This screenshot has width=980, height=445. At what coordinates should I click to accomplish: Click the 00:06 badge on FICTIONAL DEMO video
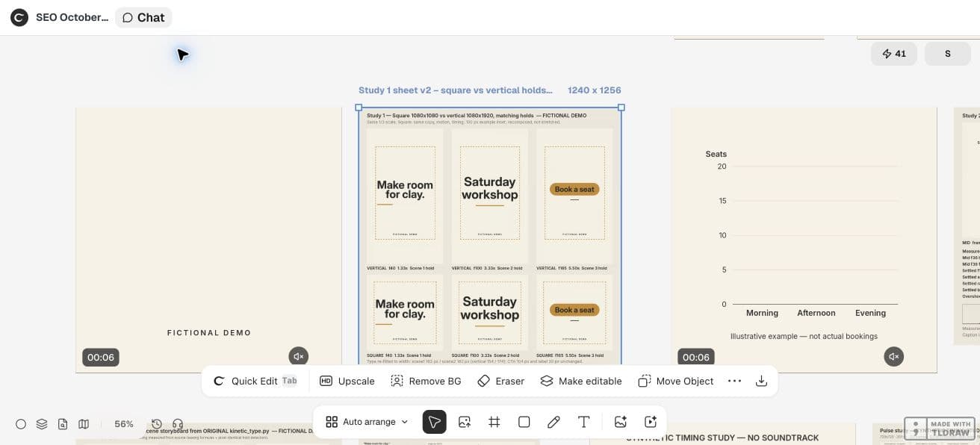(101, 358)
